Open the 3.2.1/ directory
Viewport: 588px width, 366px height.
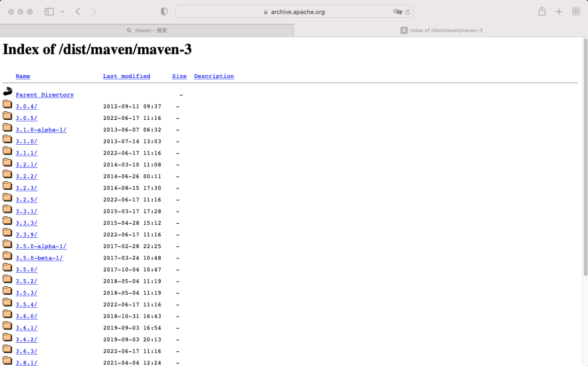(x=26, y=164)
